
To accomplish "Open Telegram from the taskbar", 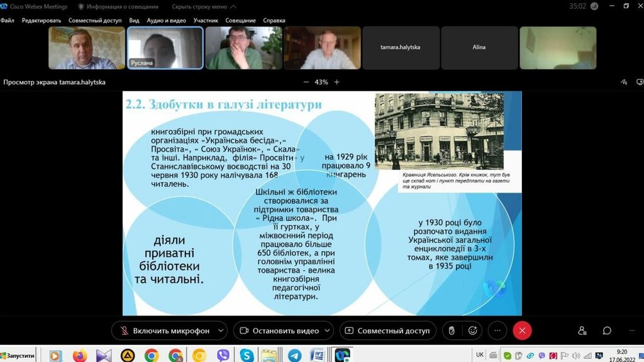I will coord(294,355).
